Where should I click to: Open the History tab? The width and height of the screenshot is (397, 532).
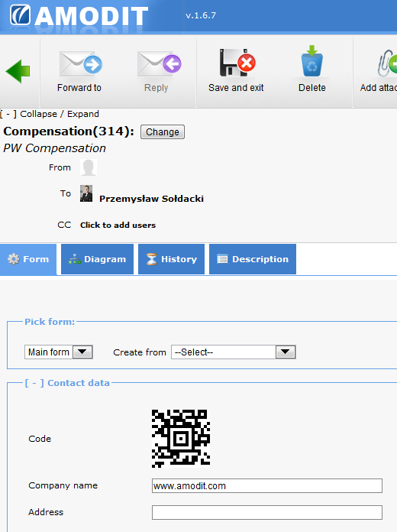pos(171,259)
